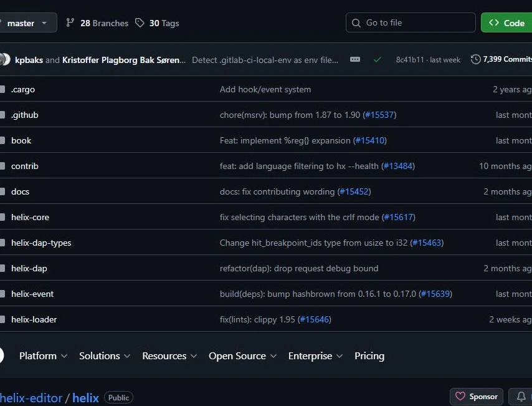Viewport: 532px width, 406px height.
Task: Expand the Solutions menu
Action: pyautogui.click(x=105, y=355)
